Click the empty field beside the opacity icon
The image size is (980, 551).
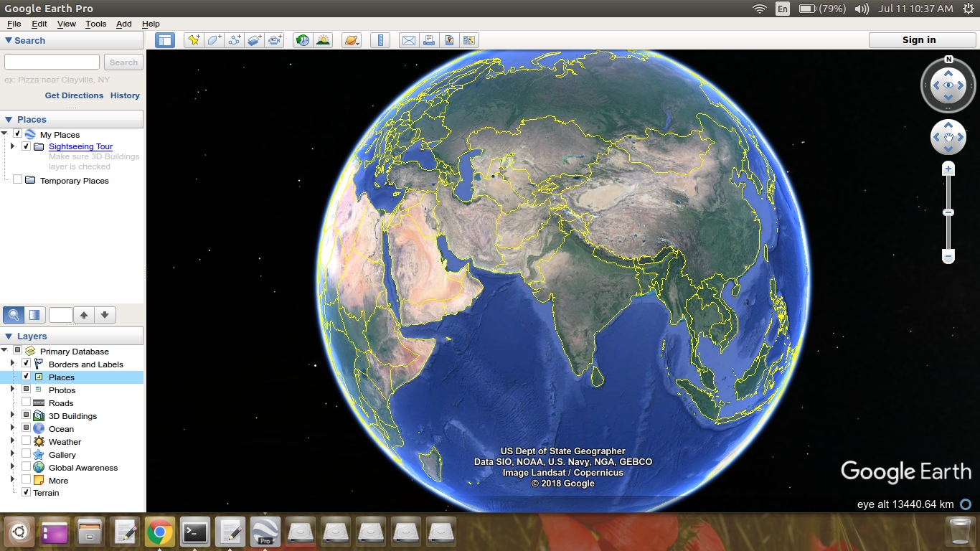[61, 315]
